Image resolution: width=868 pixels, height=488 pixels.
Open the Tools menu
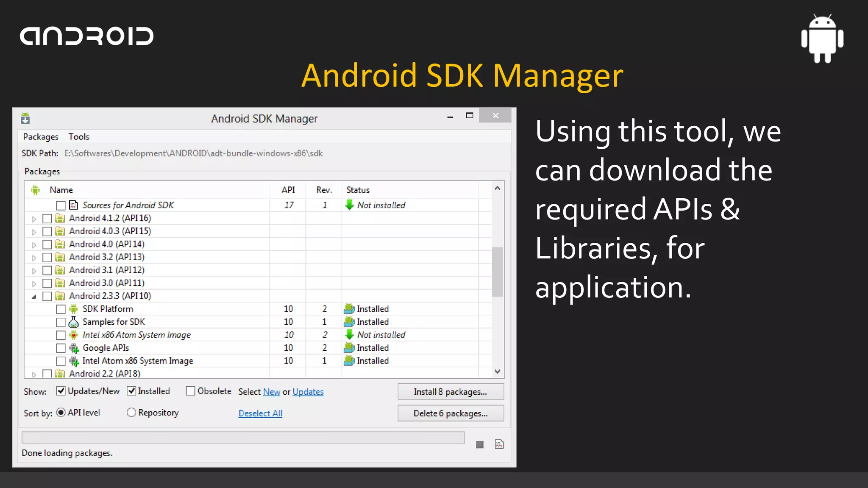(x=79, y=137)
